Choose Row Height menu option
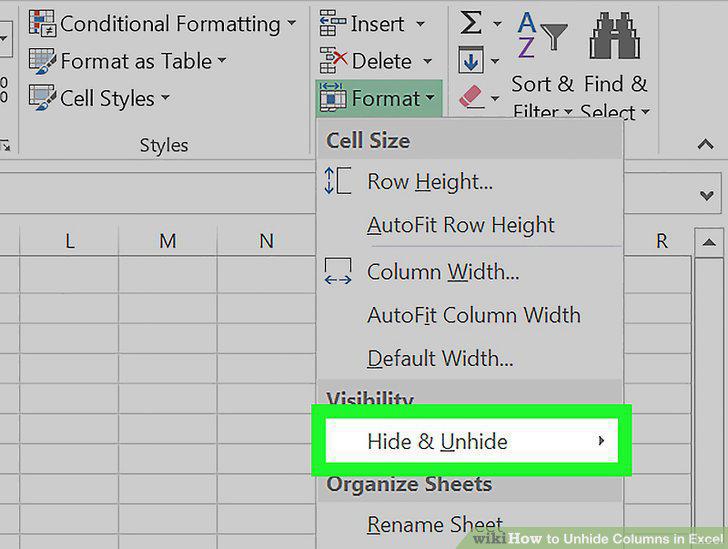Screen dimensions: 728x549 469,182
